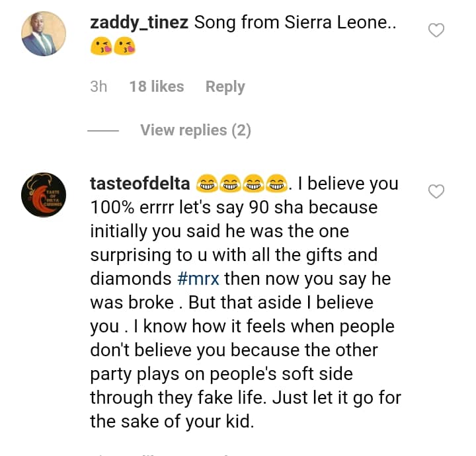The image size is (476, 456).
Task: Click the "party plays on people's soft side" line
Action: tap(221, 373)
